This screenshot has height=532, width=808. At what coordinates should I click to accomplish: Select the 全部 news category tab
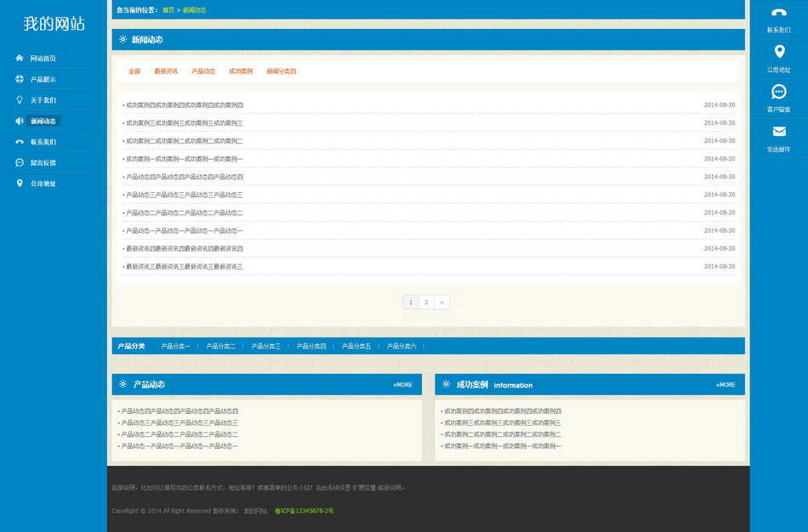coord(134,71)
